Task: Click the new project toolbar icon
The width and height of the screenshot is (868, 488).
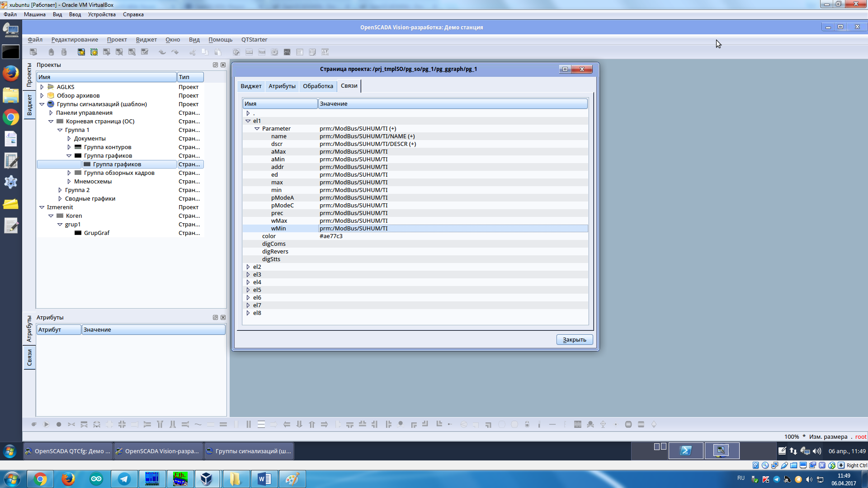Action: click(x=81, y=52)
